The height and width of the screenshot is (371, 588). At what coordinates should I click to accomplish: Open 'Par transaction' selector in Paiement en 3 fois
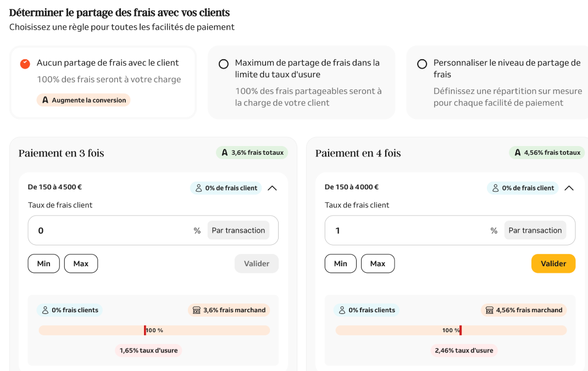pos(238,231)
